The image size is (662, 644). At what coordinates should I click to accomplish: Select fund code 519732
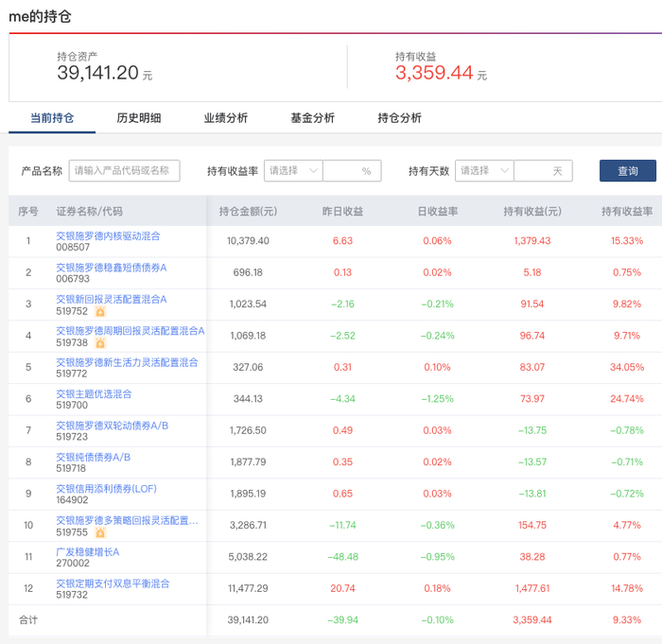click(x=72, y=595)
